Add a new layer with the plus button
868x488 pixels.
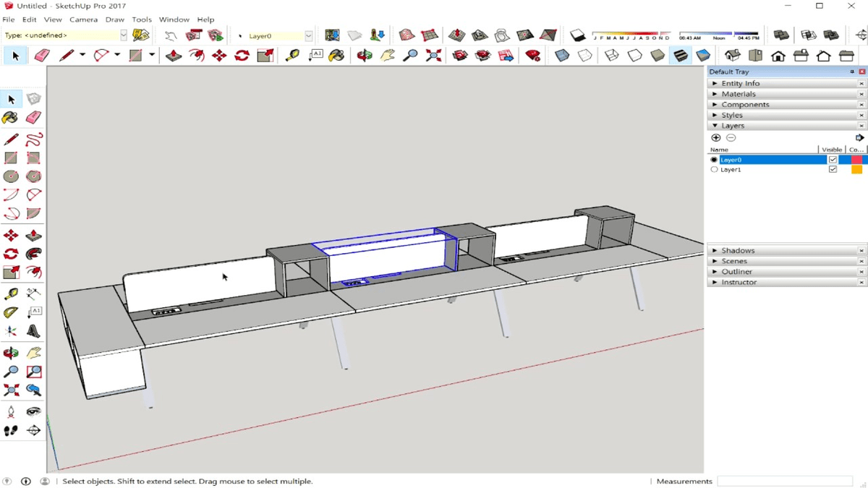(716, 137)
